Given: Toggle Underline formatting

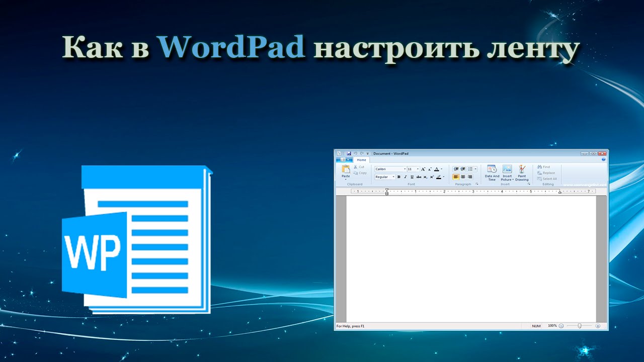Looking at the screenshot, I should click(412, 177).
